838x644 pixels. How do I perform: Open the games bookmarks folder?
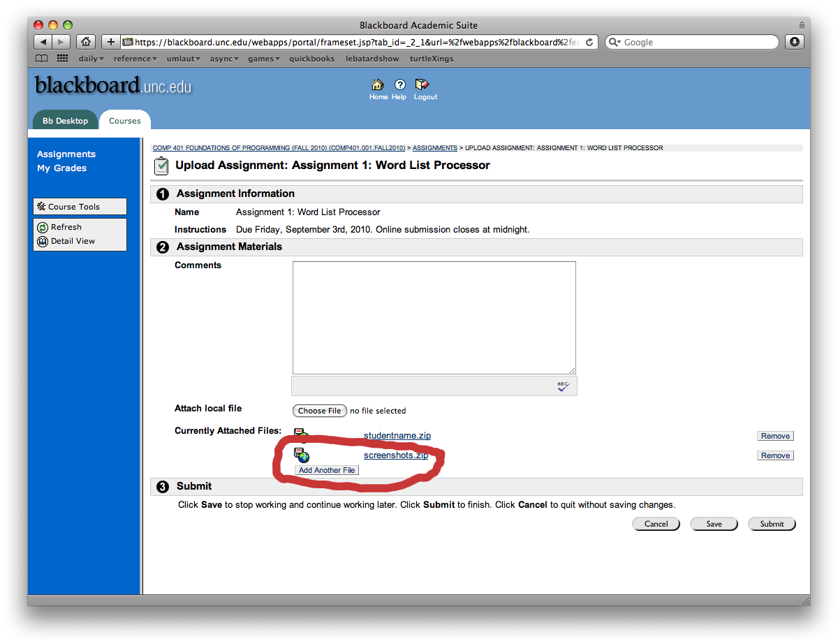[x=264, y=59]
